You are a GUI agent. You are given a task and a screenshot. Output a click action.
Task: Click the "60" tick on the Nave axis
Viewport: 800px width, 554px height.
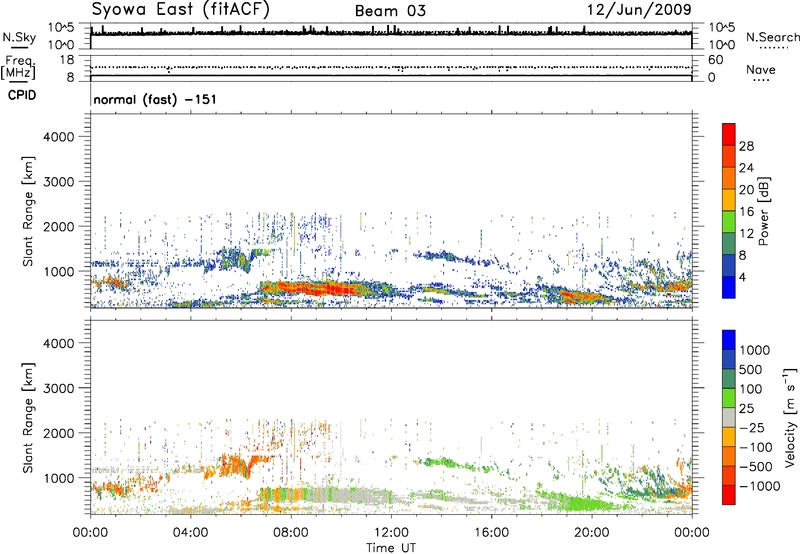tap(715, 60)
